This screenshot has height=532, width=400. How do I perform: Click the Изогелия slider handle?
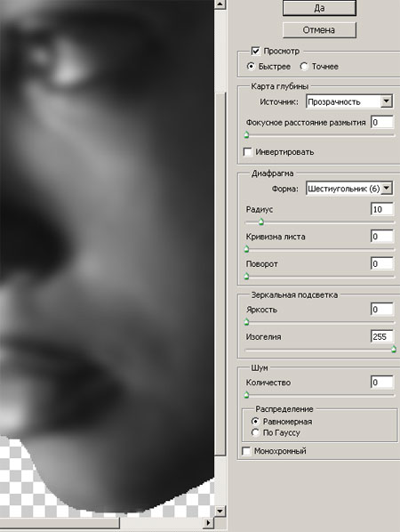tap(394, 349)
